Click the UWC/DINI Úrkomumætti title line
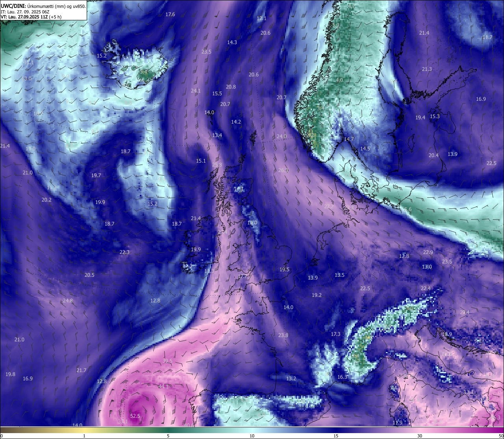The width and height of the screenshot is (504, 439). tap(43, 6)
